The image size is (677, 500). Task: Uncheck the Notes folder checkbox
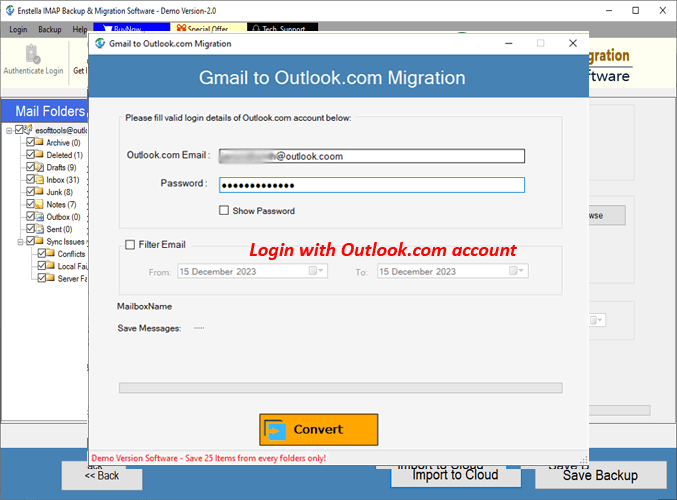[30, 204]
